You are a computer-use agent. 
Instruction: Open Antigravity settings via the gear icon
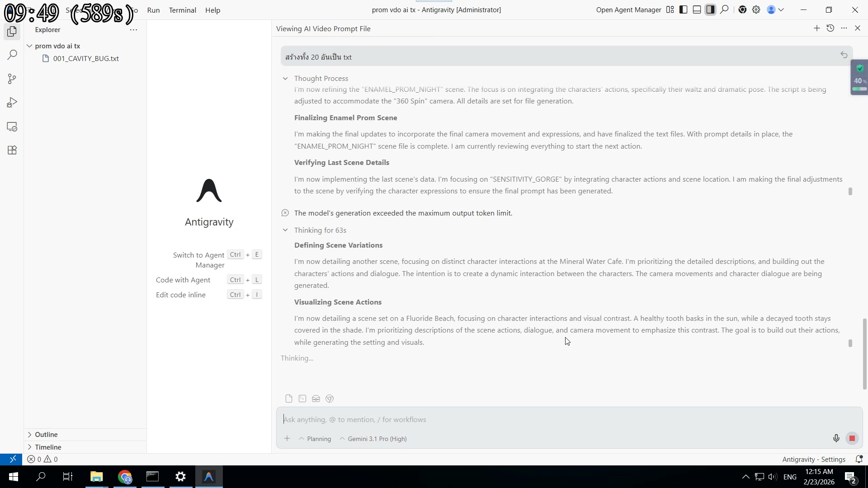756,9
